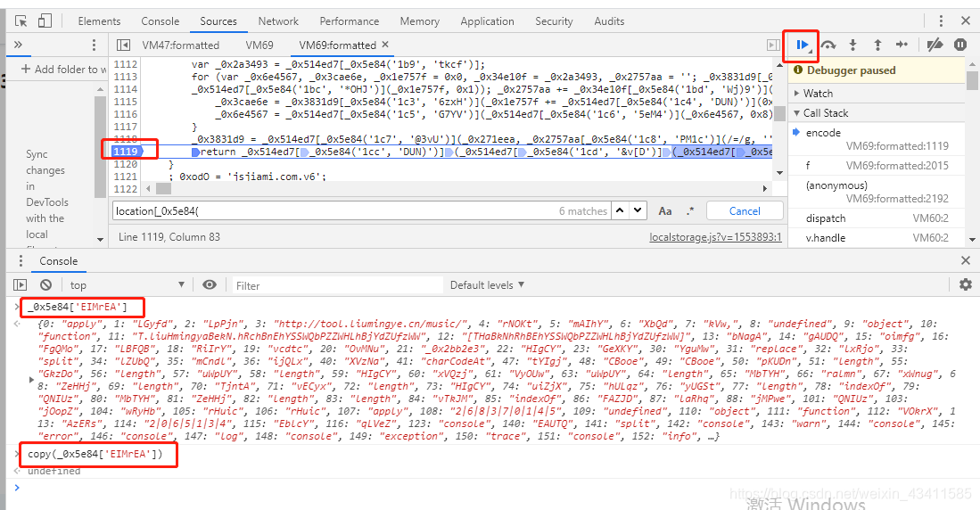Resume script execution
The image size is (980, 510).
(803, 45)
